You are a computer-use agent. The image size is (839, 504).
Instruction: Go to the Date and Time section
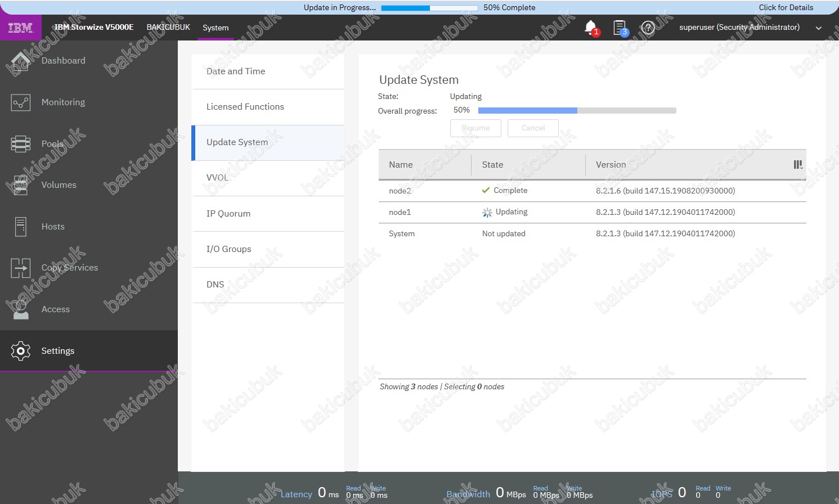235,71
